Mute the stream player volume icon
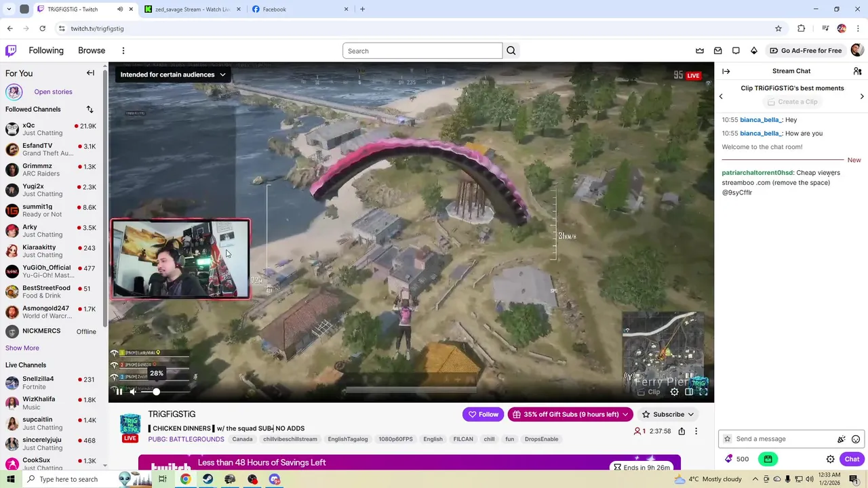Screen dimensions: 868x488 [x=134, y=392]
